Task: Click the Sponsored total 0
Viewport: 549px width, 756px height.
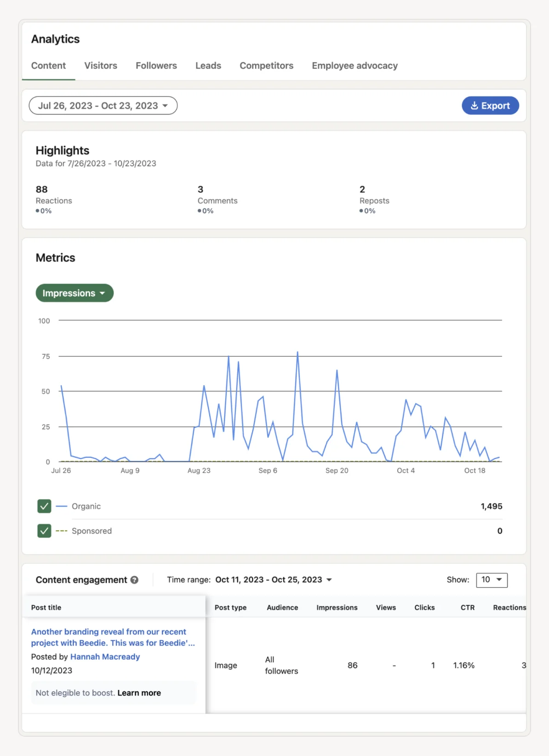Action: (500, 531)
